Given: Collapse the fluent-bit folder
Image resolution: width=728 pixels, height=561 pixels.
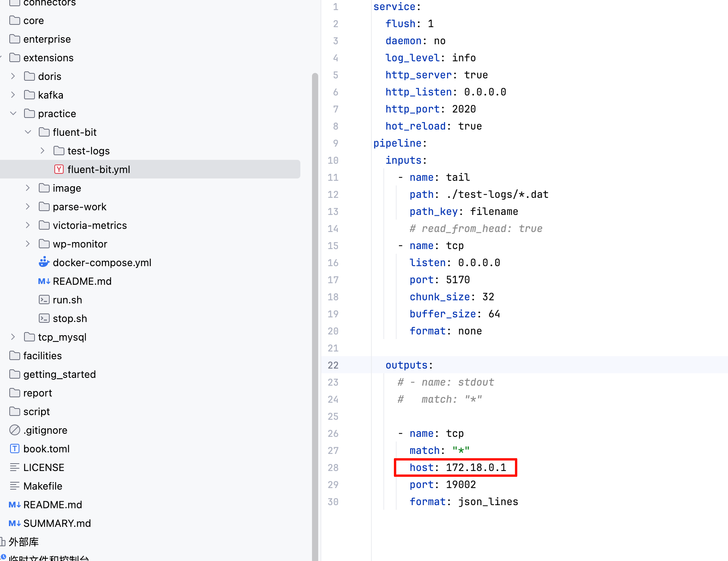Looking at the screenshot, I should click(x=28, y=132).
